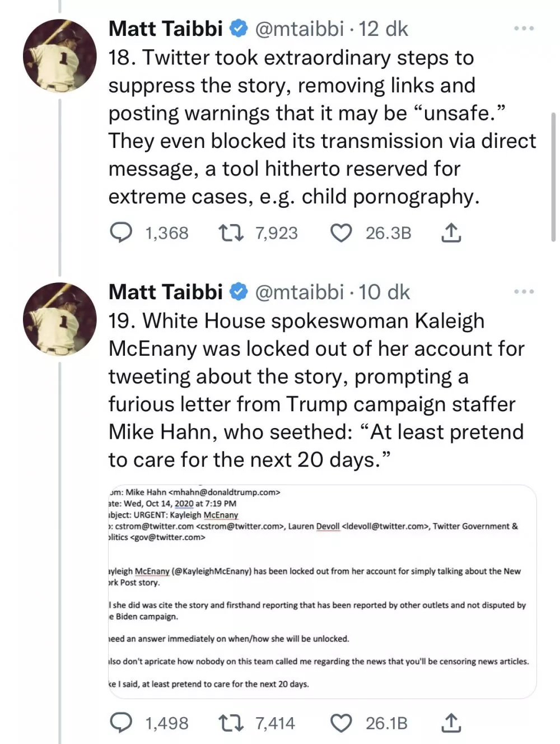Open Matt Taibbi's avatar on tweet 19
The image size is (560, 744).
(x=59, y=319)
